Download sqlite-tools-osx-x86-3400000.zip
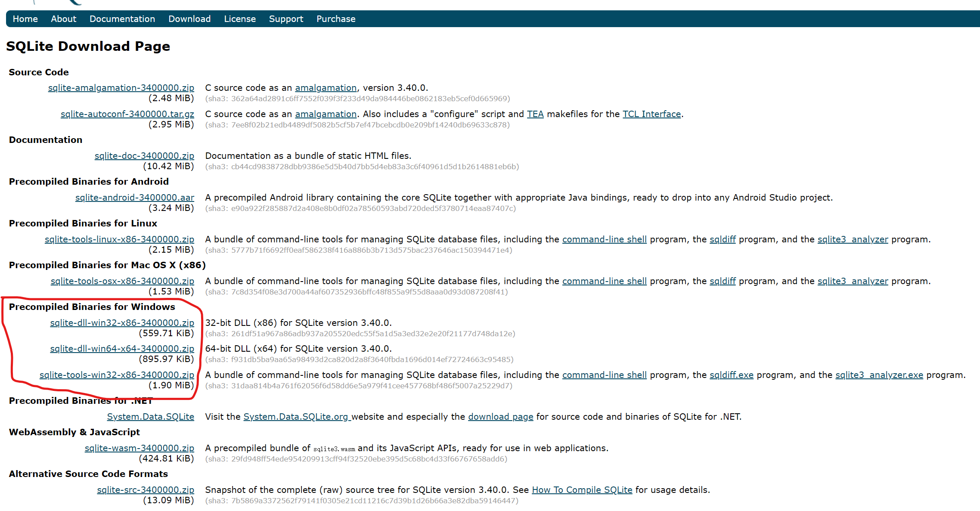The image size is (980, 511). tap(122, 281)
